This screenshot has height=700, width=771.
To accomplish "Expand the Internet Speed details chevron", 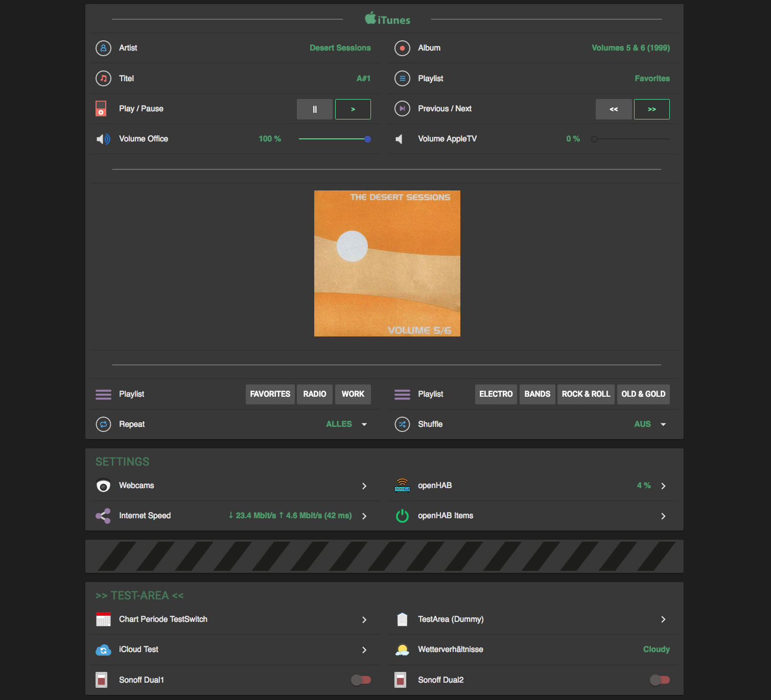I will [x=364, y=516].
